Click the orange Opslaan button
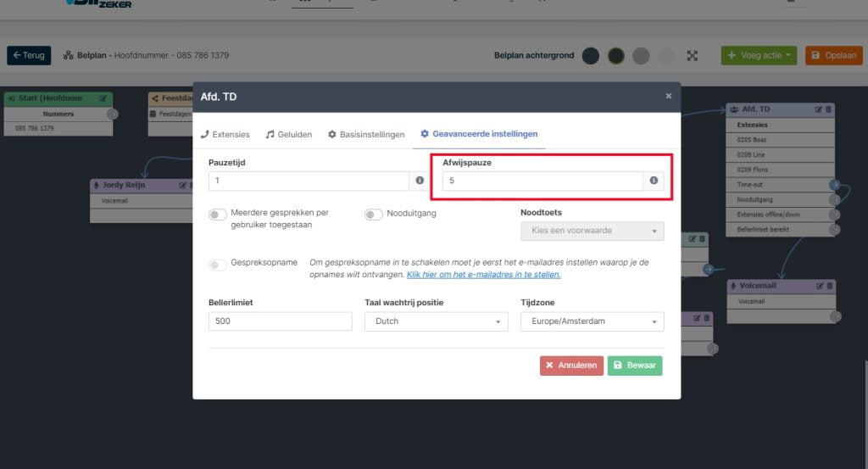868x469 pixels. click(x=834, y=55)
